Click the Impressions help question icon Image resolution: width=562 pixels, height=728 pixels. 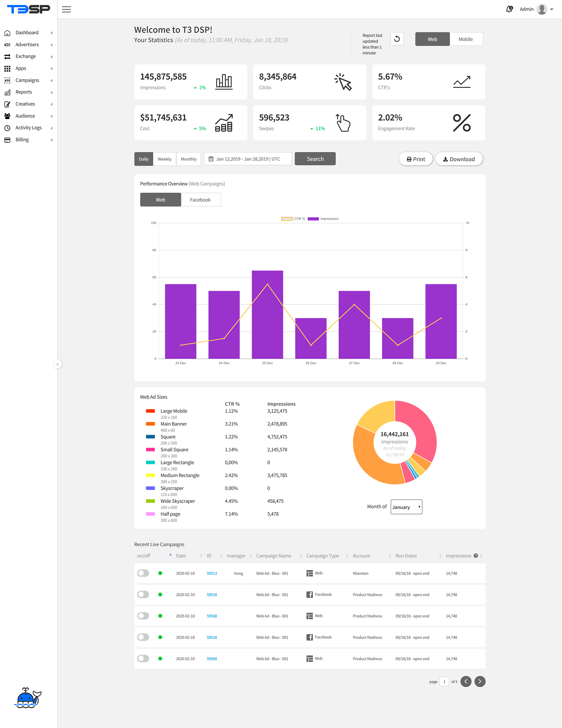476,555
